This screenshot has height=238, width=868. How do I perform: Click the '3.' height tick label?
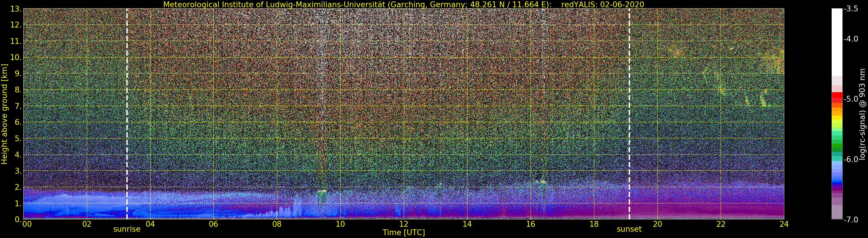coord(18,171)
